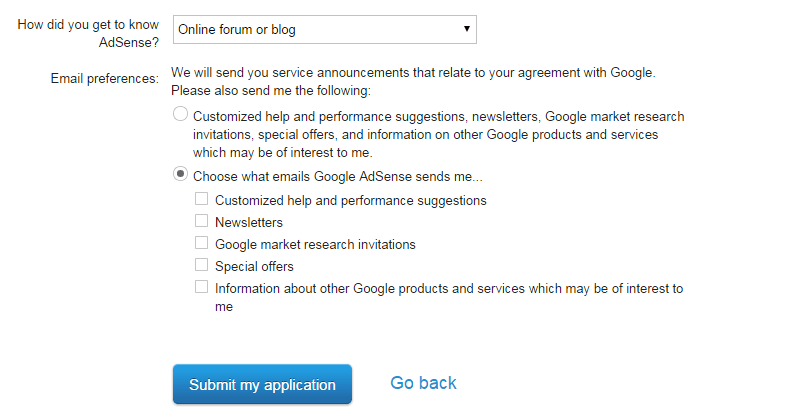Click the 'We will send you service announcements' text
The height and width of the screenshot is (419, 785).
click(413, 73)
